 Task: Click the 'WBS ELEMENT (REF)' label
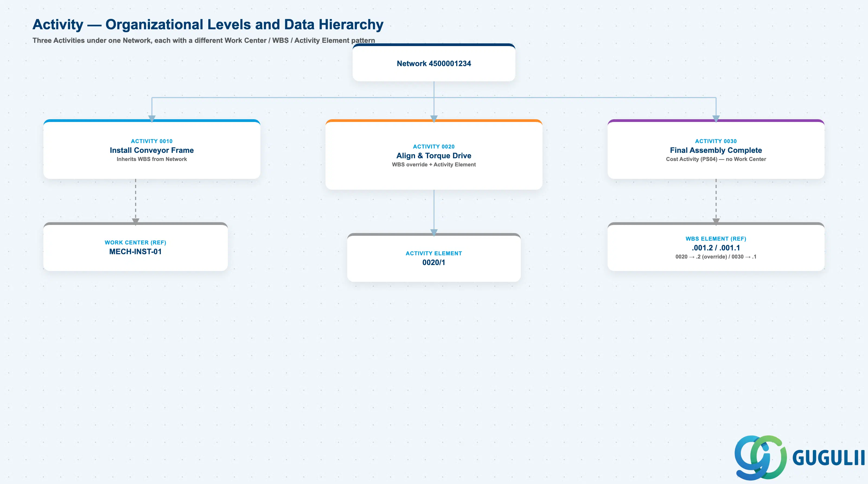click(716, 239)
